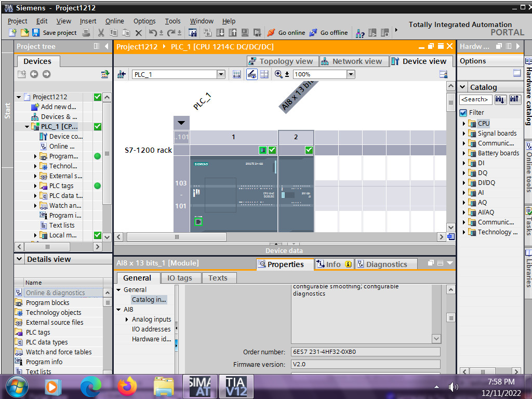
Task: Toggle the Catalog Filter checkbox
Action: [463, 113]
